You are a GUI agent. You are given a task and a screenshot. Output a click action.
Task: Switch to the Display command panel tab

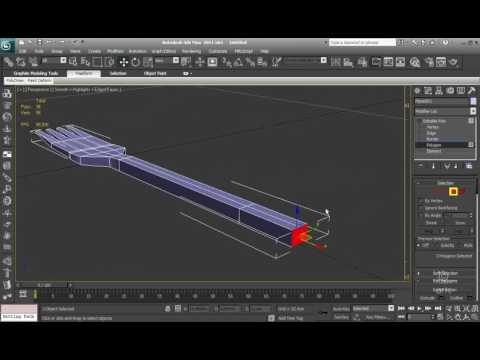(461, 91)
